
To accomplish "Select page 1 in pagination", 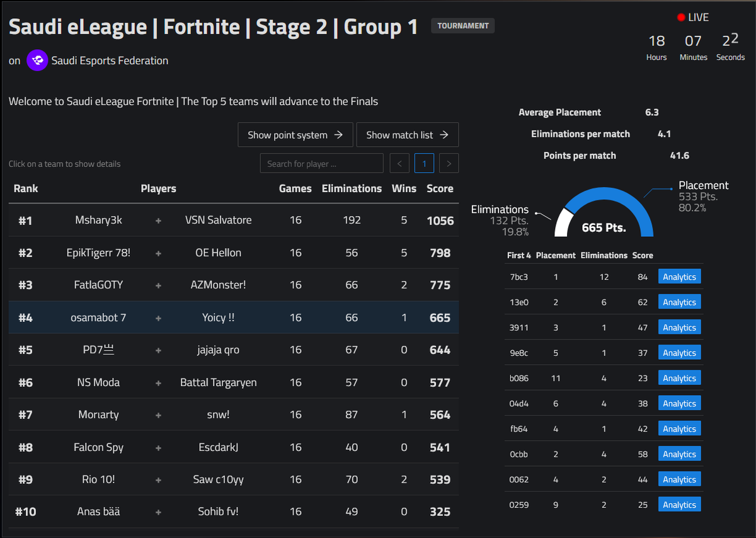I will click(x=424, y=164).
